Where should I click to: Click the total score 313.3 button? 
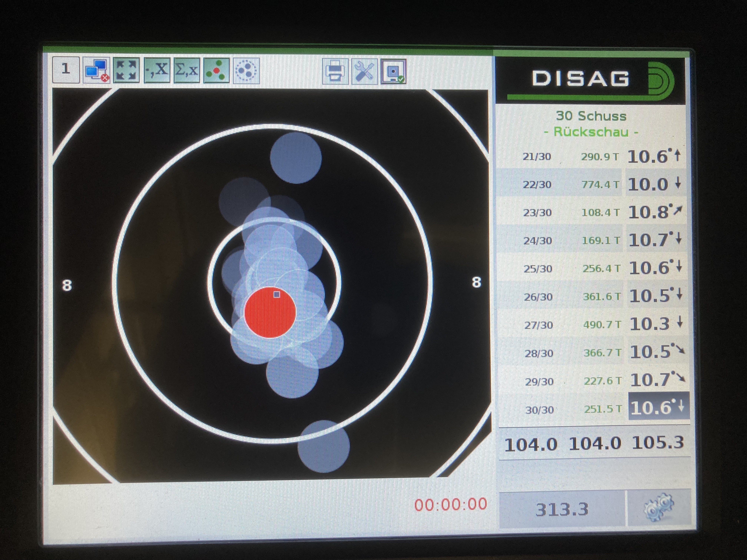[562, 509]
